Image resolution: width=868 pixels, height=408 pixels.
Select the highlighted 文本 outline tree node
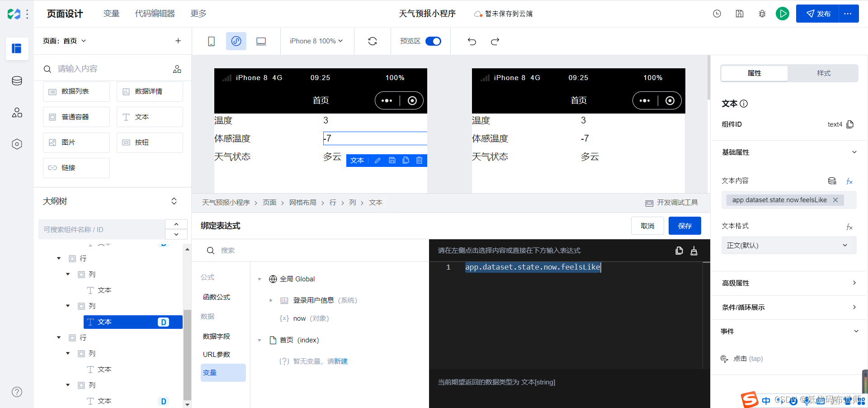(x=133, y=322)
